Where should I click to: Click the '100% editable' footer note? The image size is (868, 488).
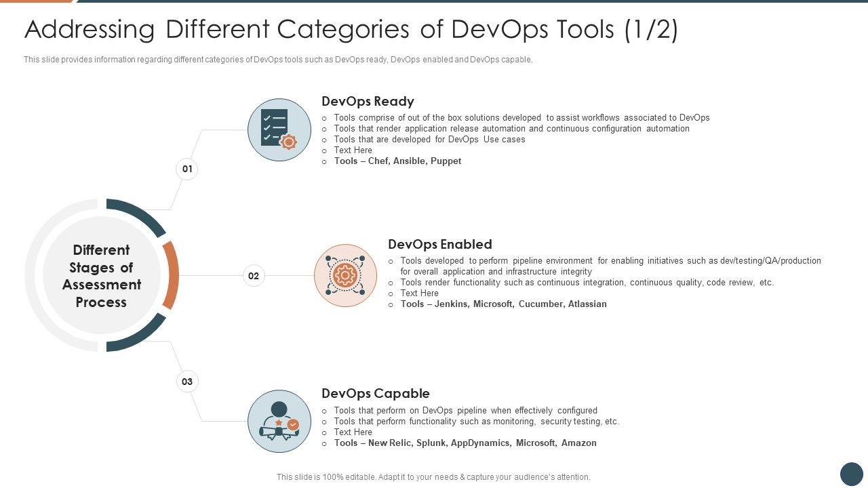coord(433,477)
